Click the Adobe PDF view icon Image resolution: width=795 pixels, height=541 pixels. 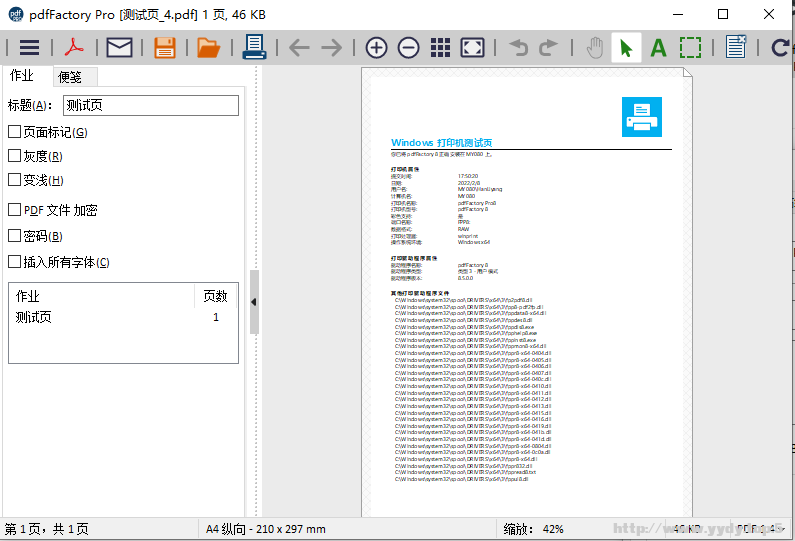click(74, 48)
